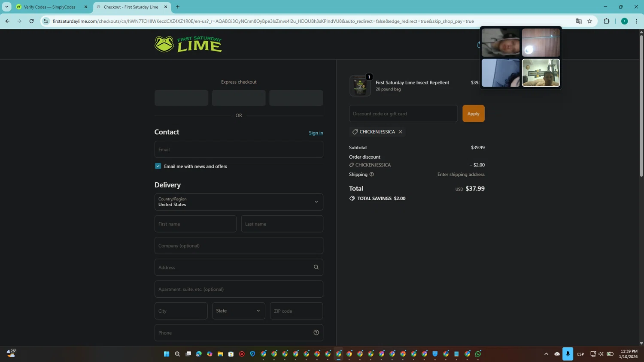Select the top-left video call thumbnail
Viewport: 644px width, 362px height.
point(501,42)
